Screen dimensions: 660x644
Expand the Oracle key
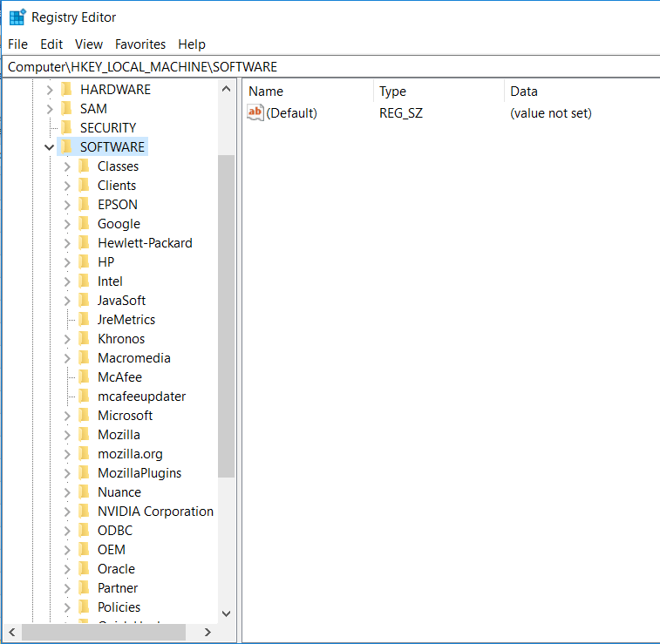pyautogui.click(x=67, y=569)
